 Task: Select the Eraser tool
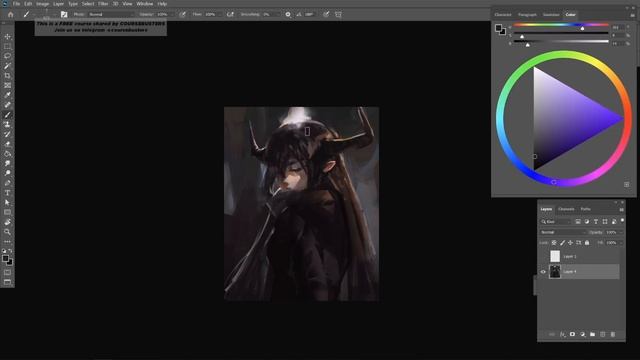tap(7, 144)
